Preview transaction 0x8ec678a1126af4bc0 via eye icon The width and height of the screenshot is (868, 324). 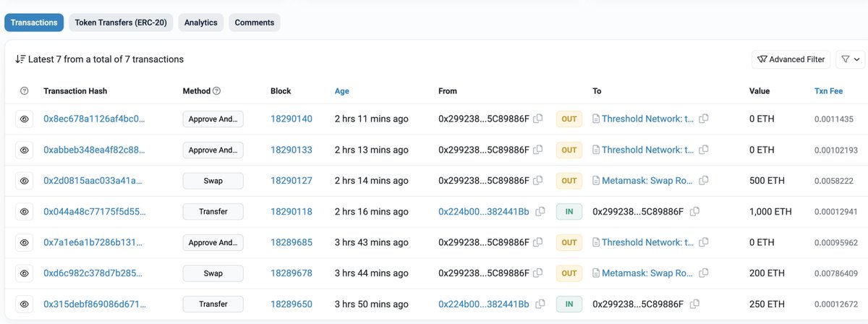point(24,119)
